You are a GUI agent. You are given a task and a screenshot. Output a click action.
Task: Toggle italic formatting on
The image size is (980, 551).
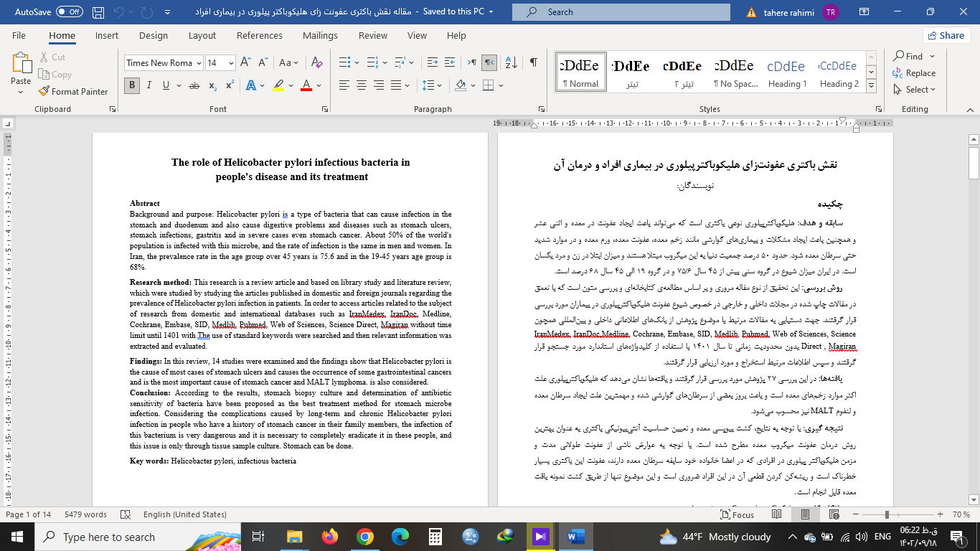coord(148,85)
